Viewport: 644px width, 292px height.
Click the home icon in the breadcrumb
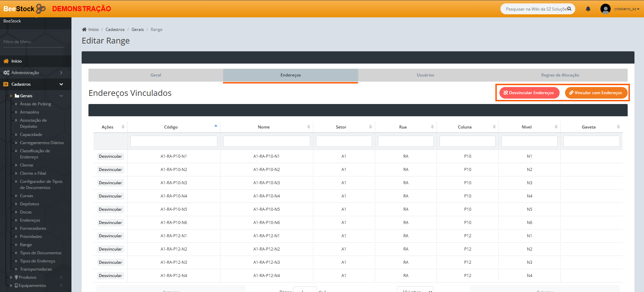click(84, 30)
